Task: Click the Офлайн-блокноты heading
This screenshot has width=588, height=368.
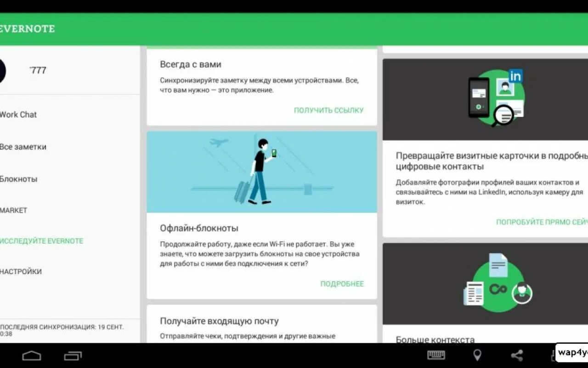Action: (199, 228)
